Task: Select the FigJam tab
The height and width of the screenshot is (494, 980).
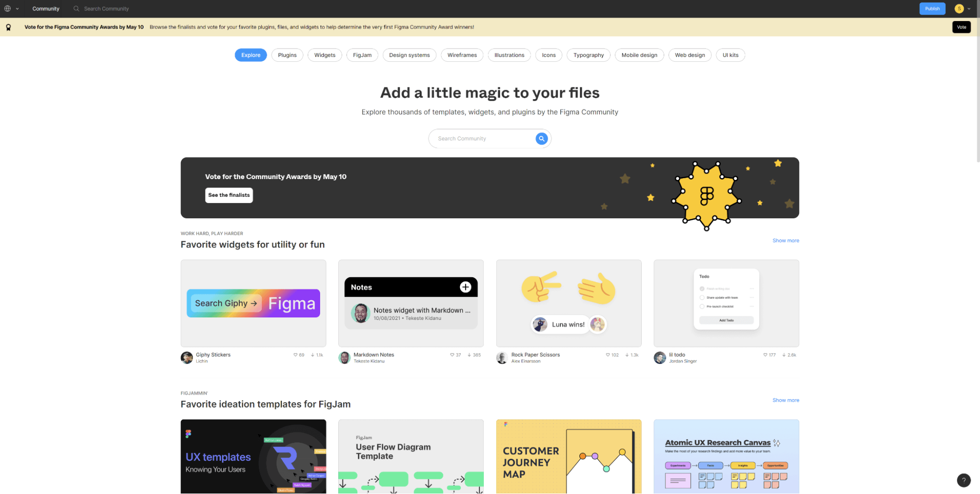Action: point(362,55)
